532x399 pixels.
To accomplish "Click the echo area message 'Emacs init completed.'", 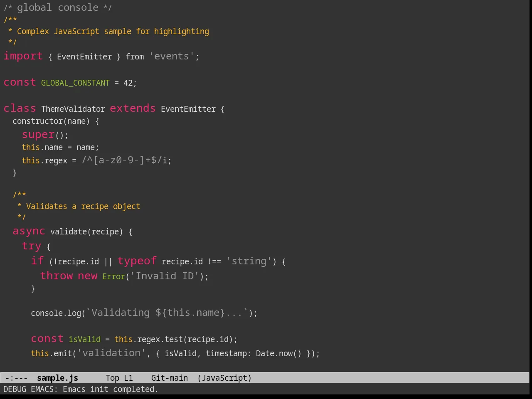I will (x=111, y=389).
